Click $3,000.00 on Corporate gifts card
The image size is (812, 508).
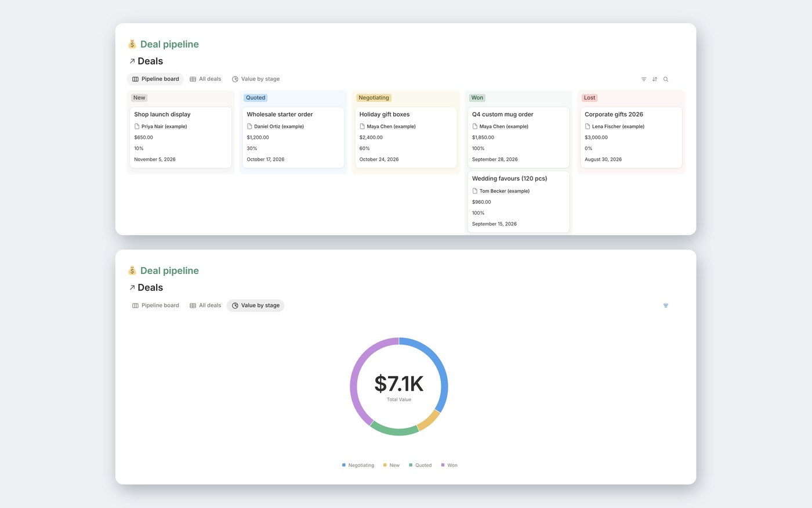[596, 138]
